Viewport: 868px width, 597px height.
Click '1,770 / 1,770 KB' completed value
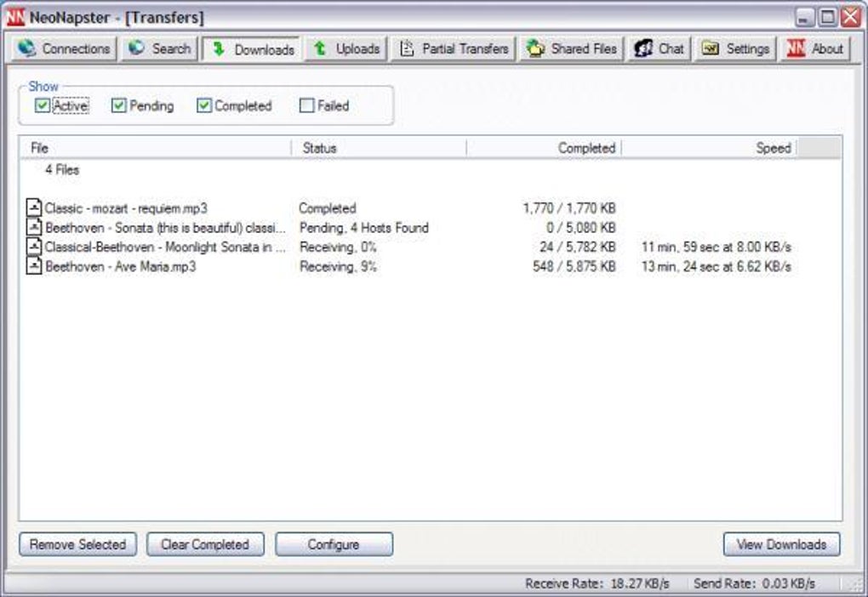tap(569, 208)
